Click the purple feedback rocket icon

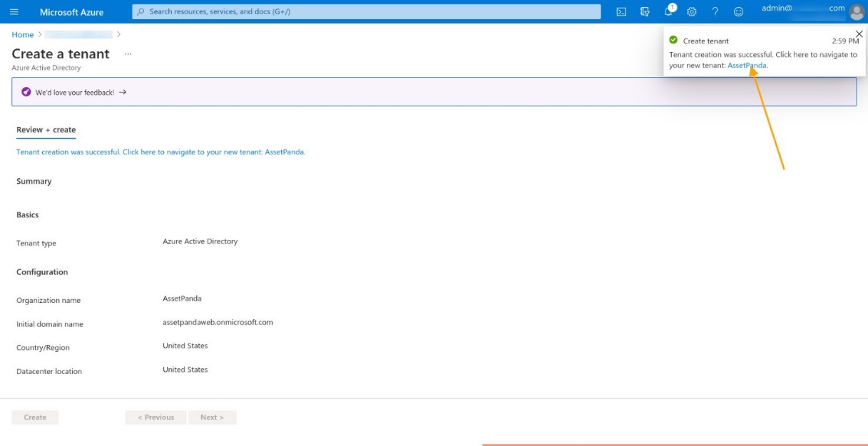tap(26, 92)
